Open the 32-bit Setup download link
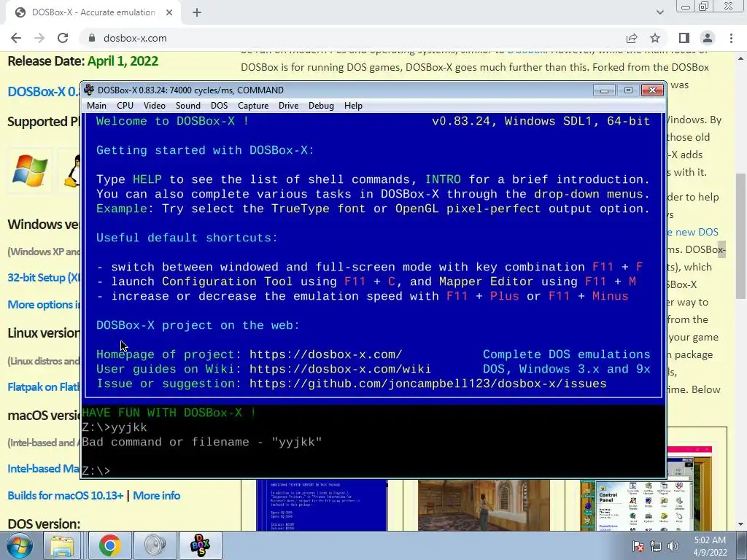747x560 pixels. click(44, 278)
